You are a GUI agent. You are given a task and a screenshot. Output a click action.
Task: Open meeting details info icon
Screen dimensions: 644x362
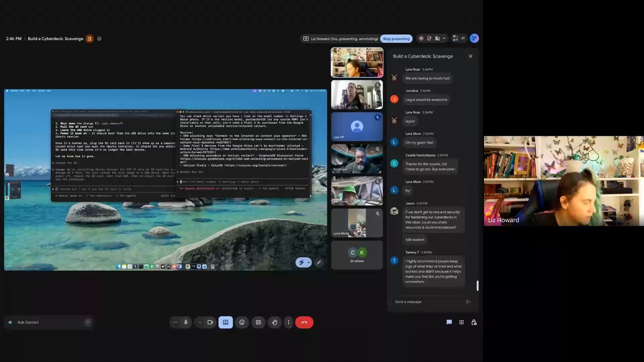pyautogui.click(x=99, y=39)
